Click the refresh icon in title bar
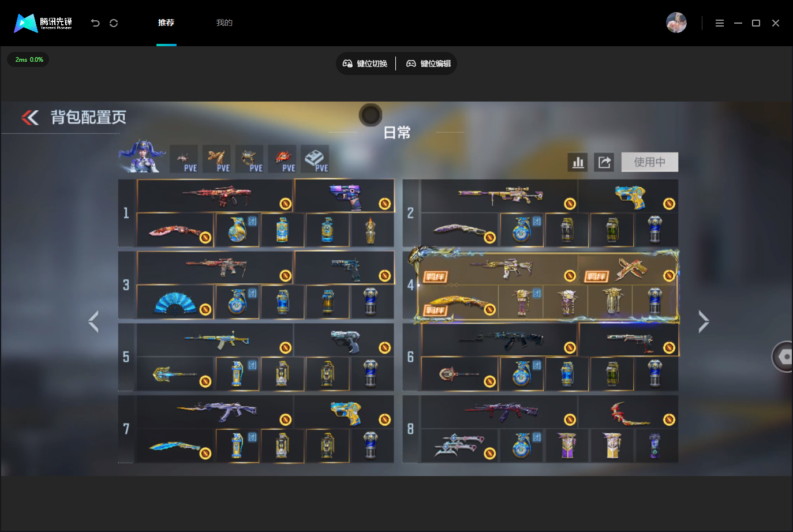 (114, 23)
